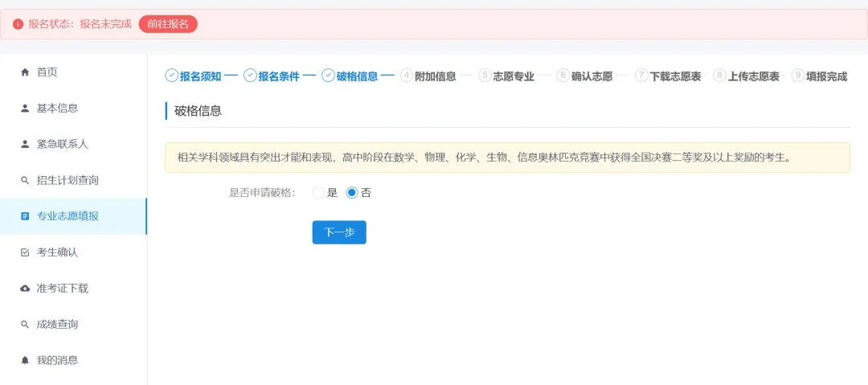Click the form icon beside 专业志愿填报
The height and width of the screenshot is (385, 868).
click(x=24, y=216)
